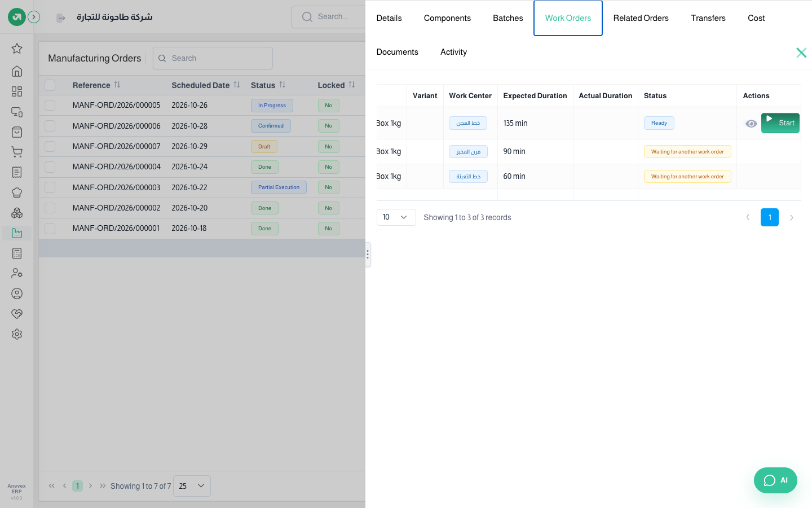This screenshot has width=812, height=508.
Task: Click the global Search box in the top bar
Action: [329, 17]
